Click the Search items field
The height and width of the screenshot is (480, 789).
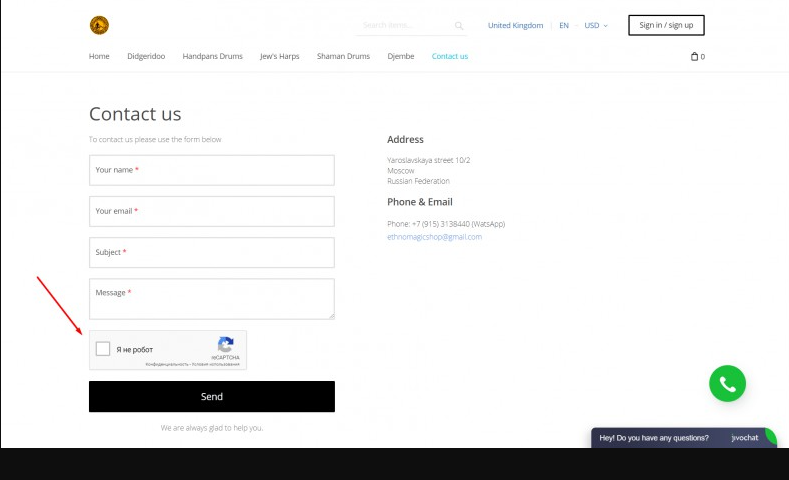tap(405, 25)
